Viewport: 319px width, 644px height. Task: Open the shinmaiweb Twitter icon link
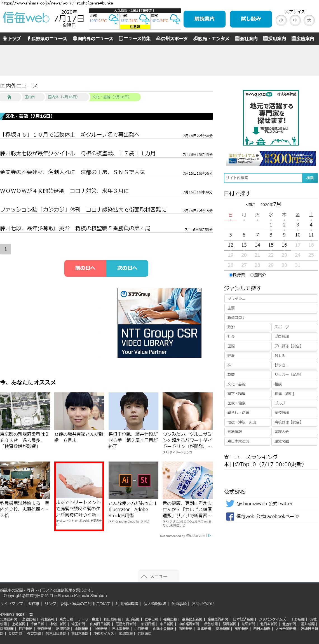pyautogui.click(x=230, y=504)
